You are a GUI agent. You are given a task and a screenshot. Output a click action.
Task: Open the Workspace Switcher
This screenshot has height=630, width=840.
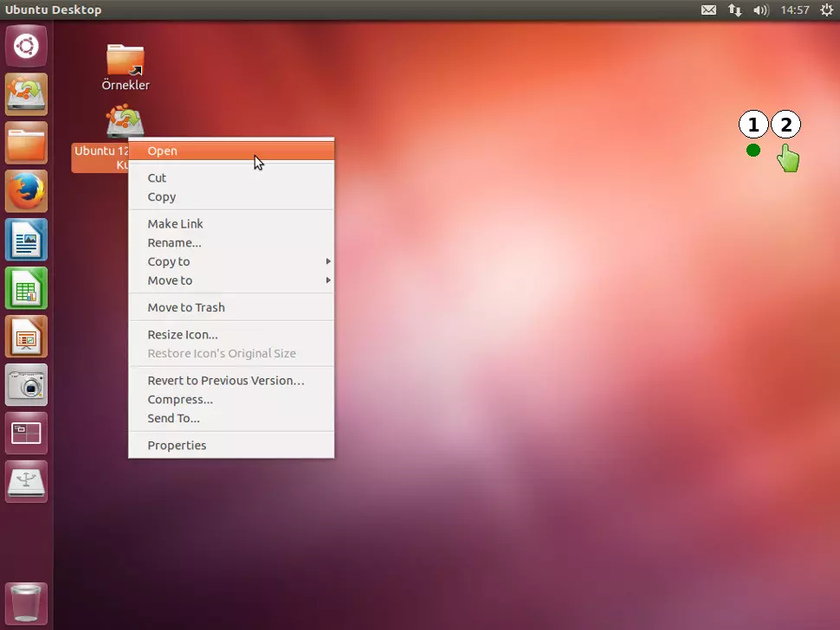[26, 434]
